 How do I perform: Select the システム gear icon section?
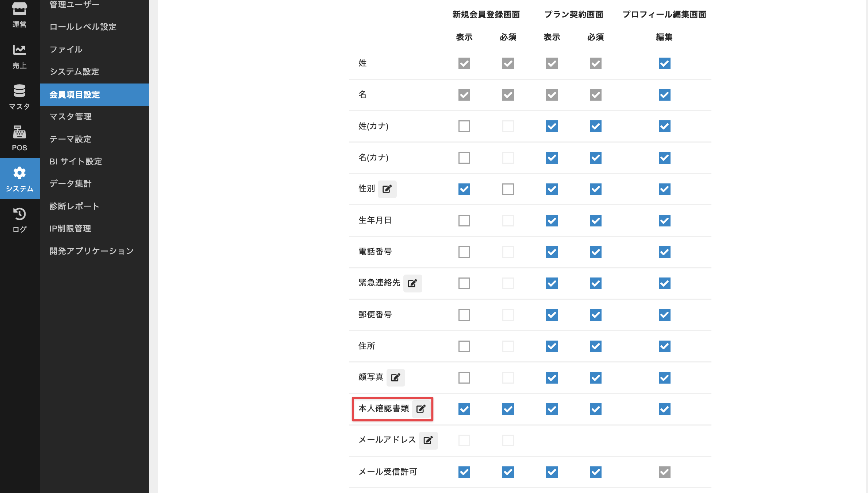tap(19, 179)
